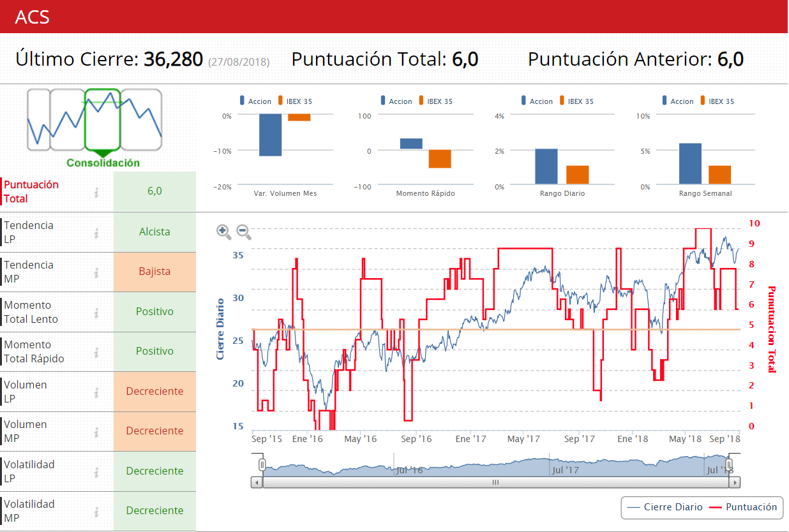Click the orange IBEX 35 bar in Momento Rápido

[x=440, y=159]
